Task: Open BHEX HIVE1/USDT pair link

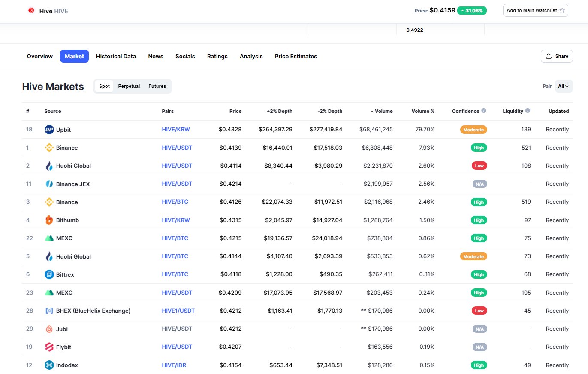Action: click(178, 311)
